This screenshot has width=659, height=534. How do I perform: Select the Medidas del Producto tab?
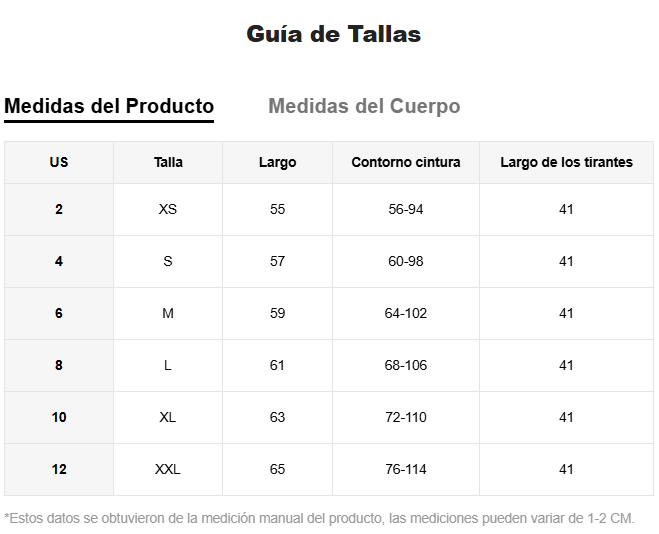(109, 106)
